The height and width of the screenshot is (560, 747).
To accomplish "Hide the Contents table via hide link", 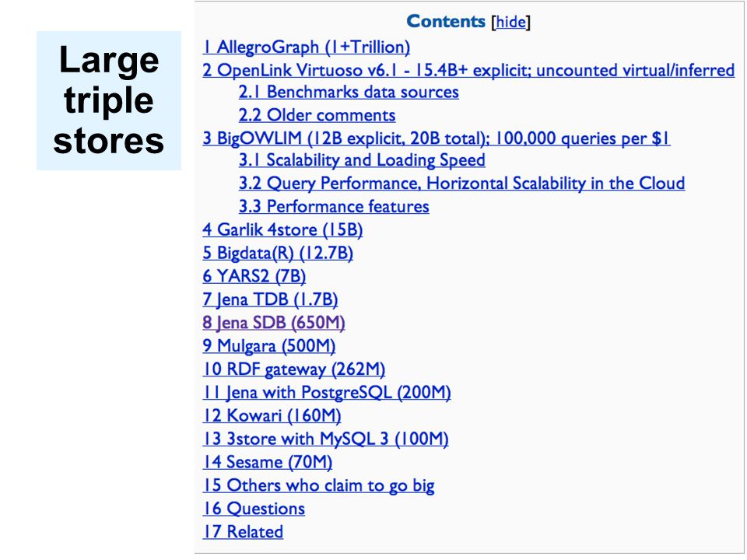I will click(510, 22).
